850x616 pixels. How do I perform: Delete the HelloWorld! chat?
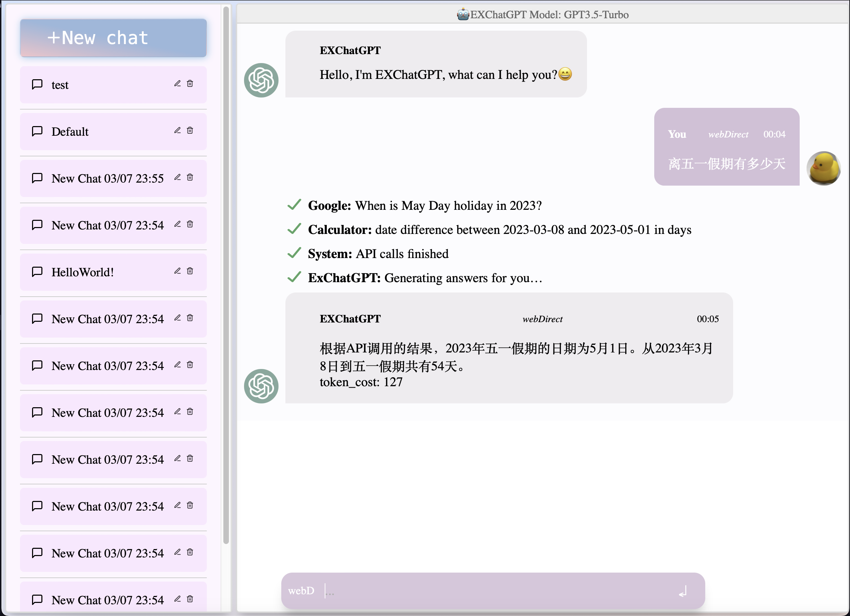click(x=190, y=271)
